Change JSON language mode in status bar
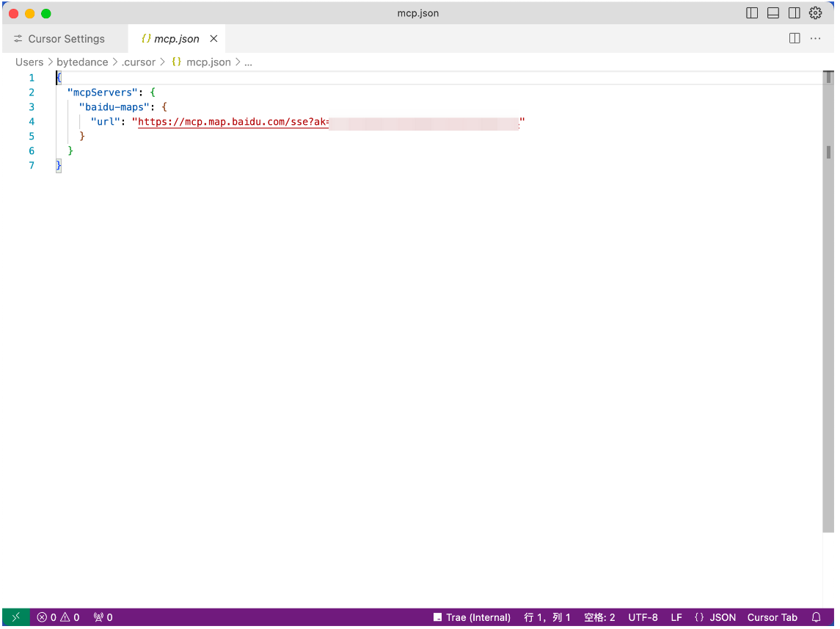This screenshot has height=629, width=840. tap(715, 617)
